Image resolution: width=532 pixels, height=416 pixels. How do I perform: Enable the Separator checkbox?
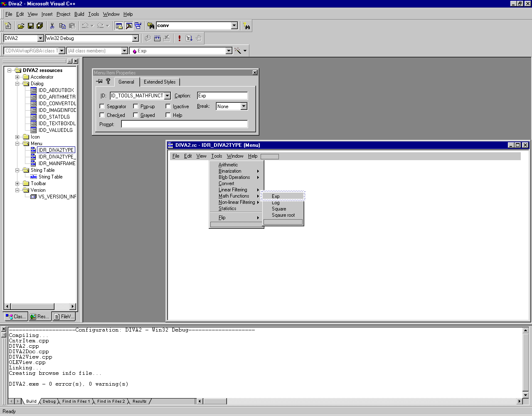coord(102,106)
